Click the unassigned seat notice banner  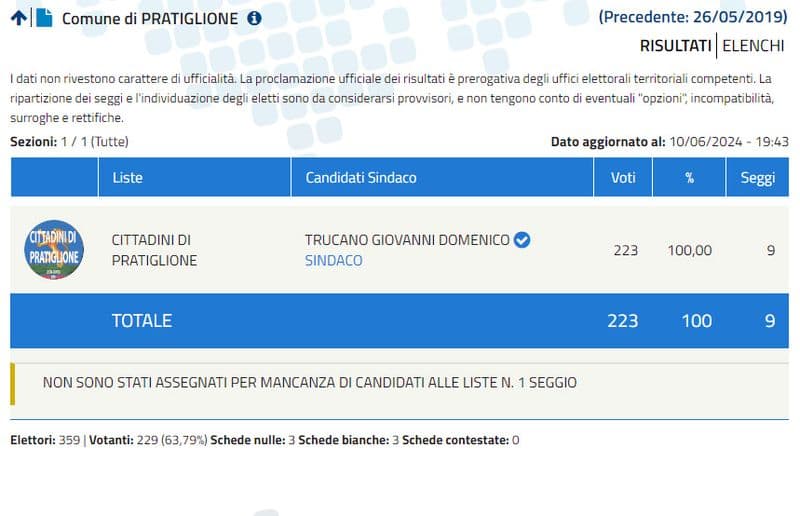click(x=310, y=382)
